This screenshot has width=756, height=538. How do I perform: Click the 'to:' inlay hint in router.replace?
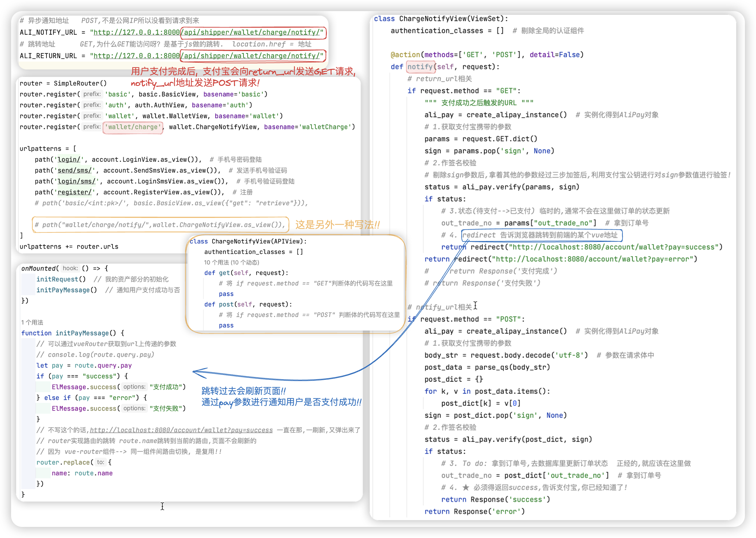[x=101, y=462]
